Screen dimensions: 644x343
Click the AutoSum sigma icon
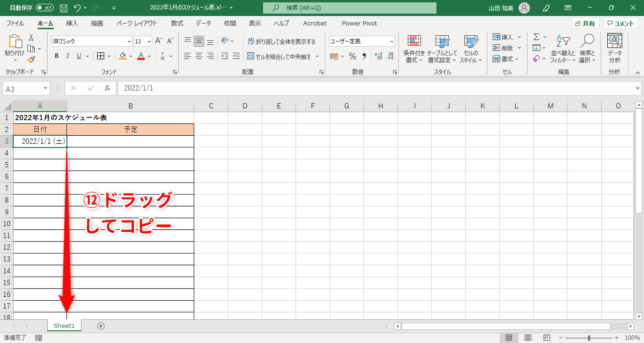click(536, 37)
